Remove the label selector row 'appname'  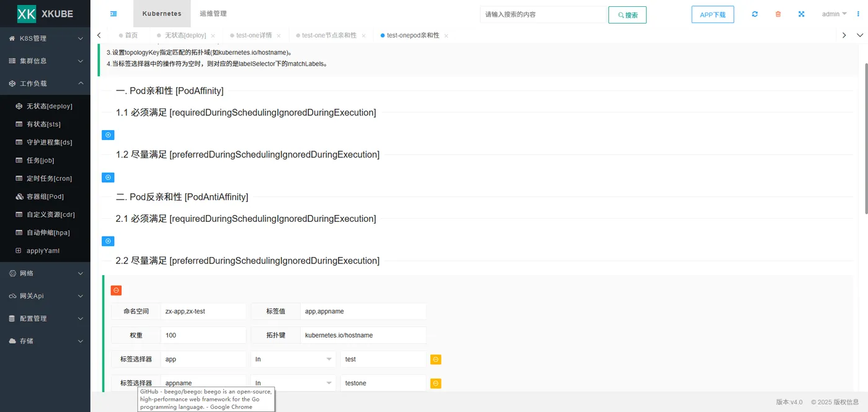(436, 384)
